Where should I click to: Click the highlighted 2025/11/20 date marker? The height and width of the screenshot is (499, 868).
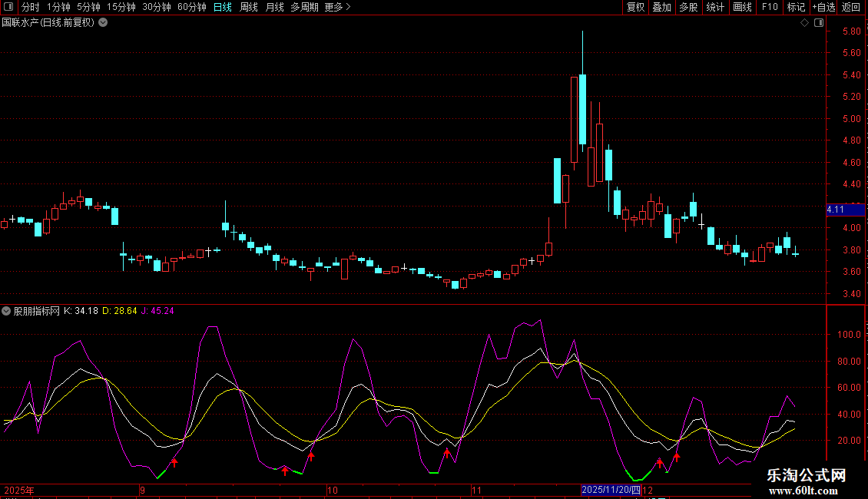(x=611, y=490)
